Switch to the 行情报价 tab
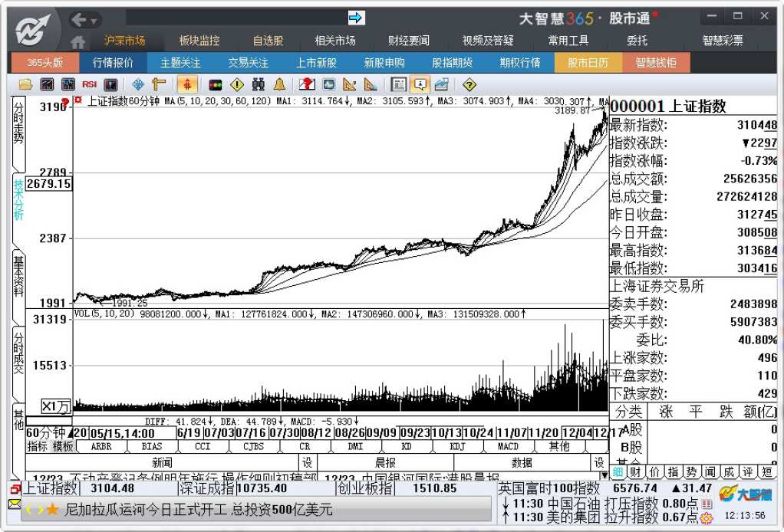 (113, 63)
